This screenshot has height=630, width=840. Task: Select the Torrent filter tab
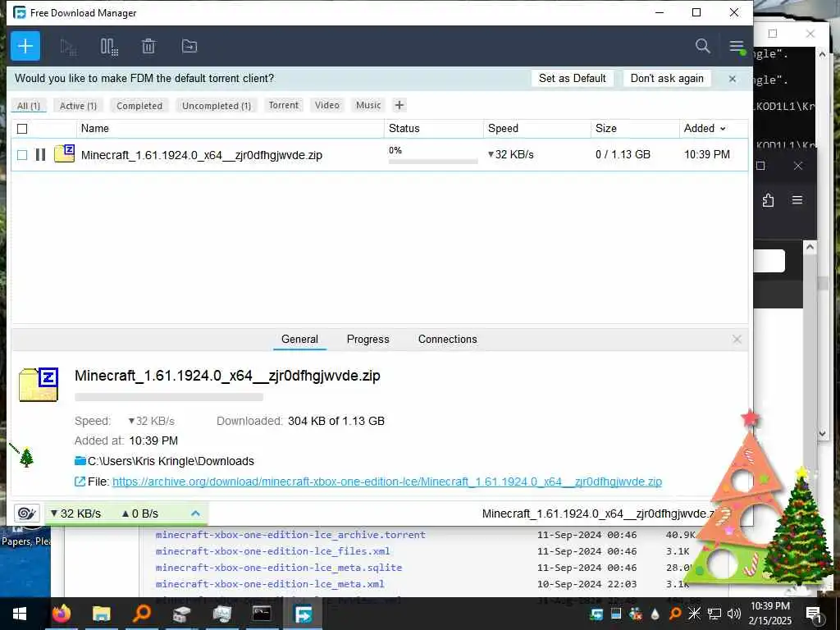283,105
